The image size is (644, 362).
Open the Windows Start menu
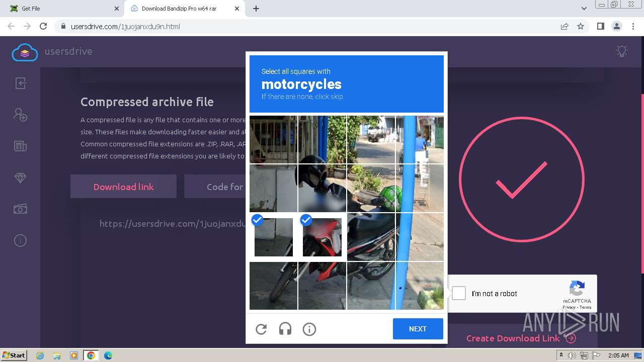pos(14,355)
